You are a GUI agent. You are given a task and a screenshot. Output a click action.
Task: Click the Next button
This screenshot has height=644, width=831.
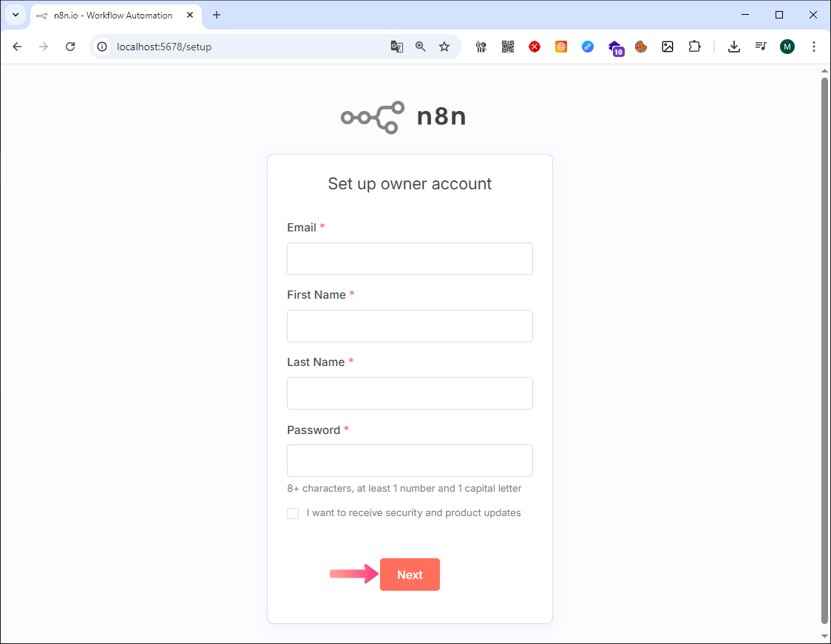click(x=410, y=574)
